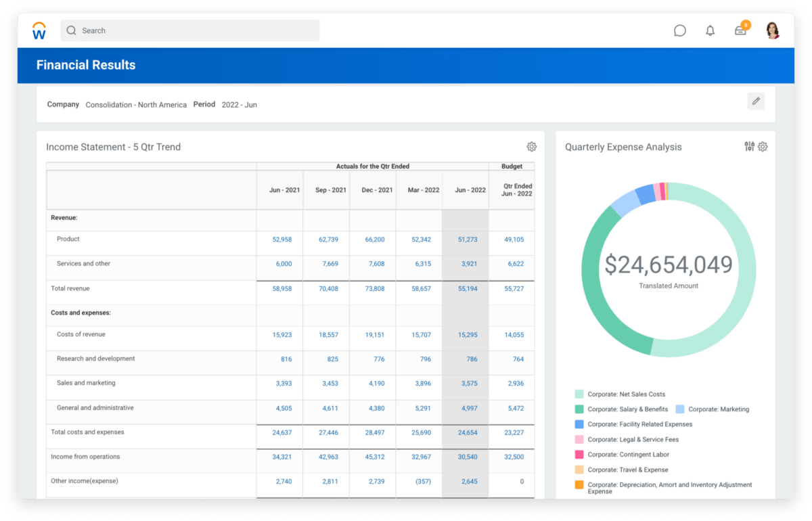
Task: Open the profile avatar menu
Action: click(772, 30)
